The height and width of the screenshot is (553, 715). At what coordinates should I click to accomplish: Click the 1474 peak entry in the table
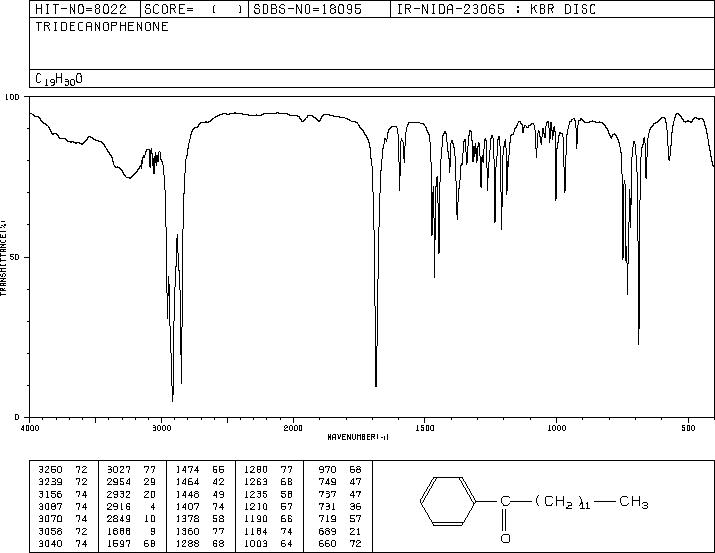[x=200, y=470]
